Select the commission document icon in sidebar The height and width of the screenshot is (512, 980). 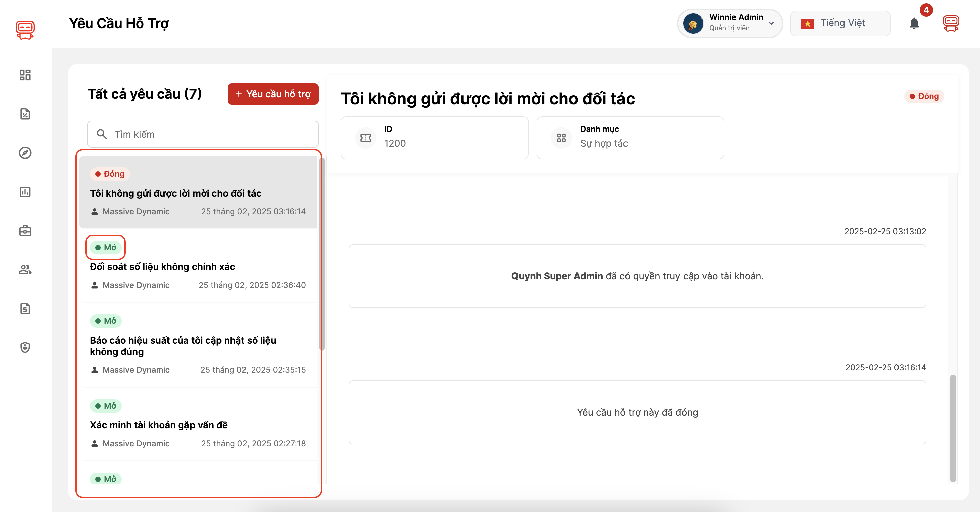coord(25,114)
